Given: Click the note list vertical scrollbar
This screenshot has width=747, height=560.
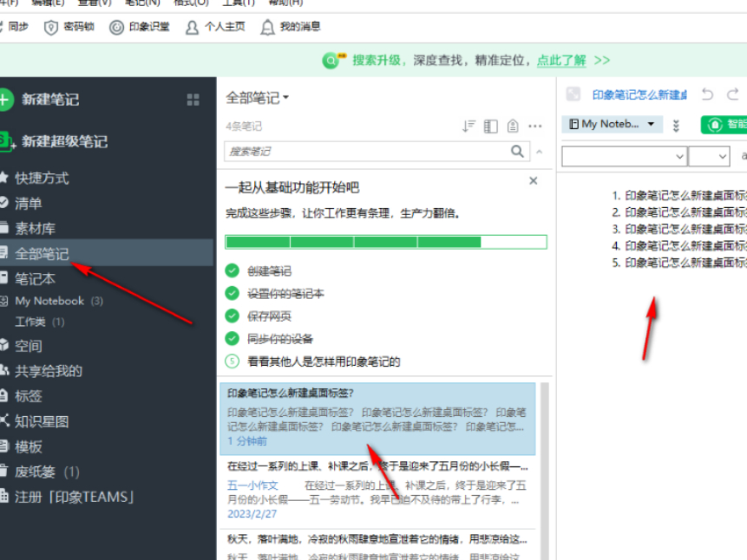Looking at the screenshot, I should pyautogui.click(x=545, y=472).
